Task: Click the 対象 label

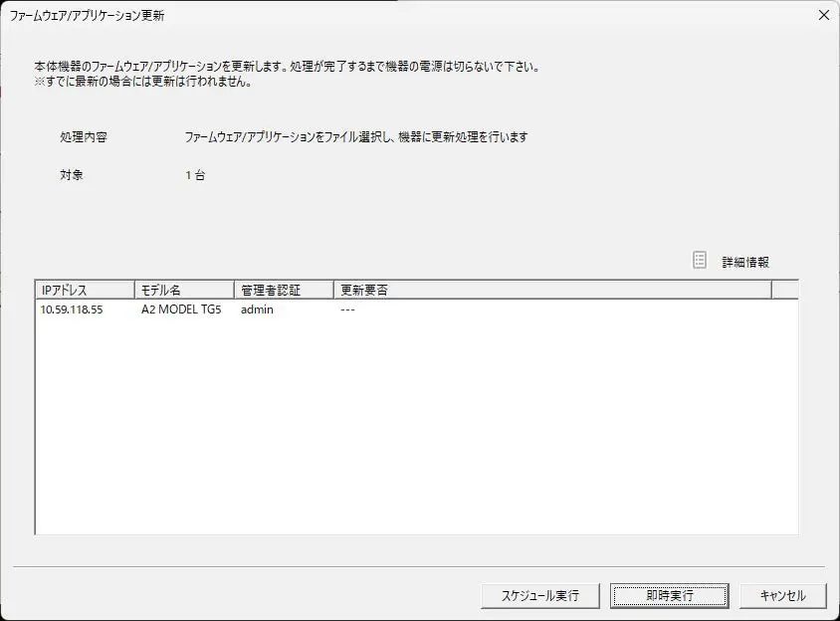Action: coord(72,175)
